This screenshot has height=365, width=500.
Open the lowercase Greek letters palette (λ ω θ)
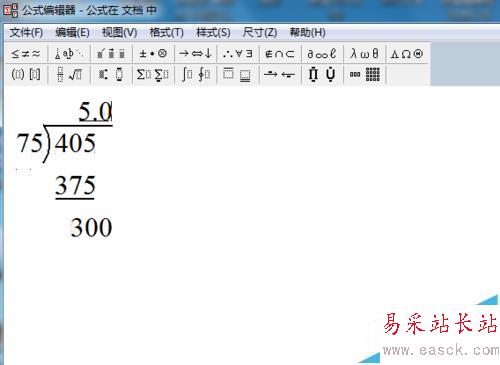(364, 54)
